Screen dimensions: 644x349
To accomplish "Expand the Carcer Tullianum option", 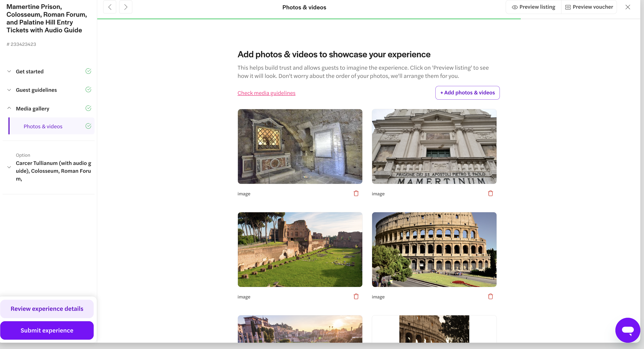I will 9,167.
